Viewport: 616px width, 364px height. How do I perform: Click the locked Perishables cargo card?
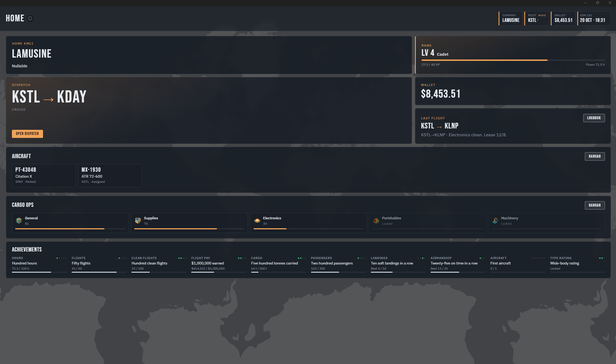427,223
